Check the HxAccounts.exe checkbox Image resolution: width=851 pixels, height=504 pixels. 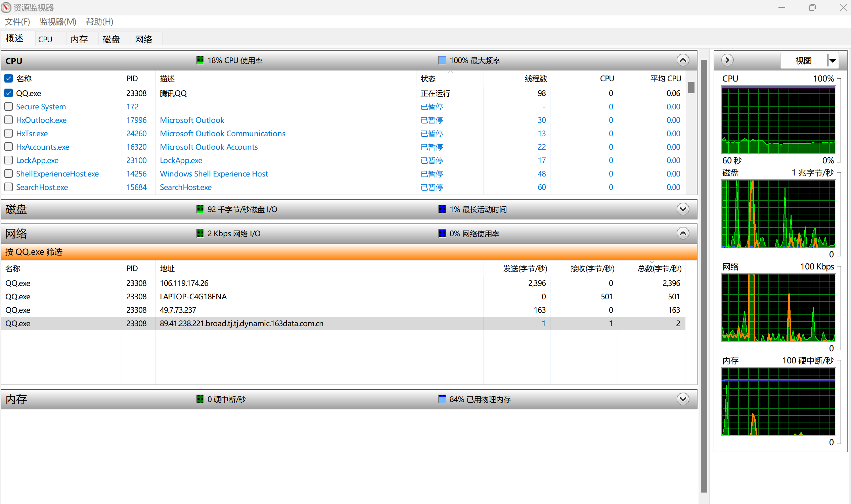coord(8,147)
